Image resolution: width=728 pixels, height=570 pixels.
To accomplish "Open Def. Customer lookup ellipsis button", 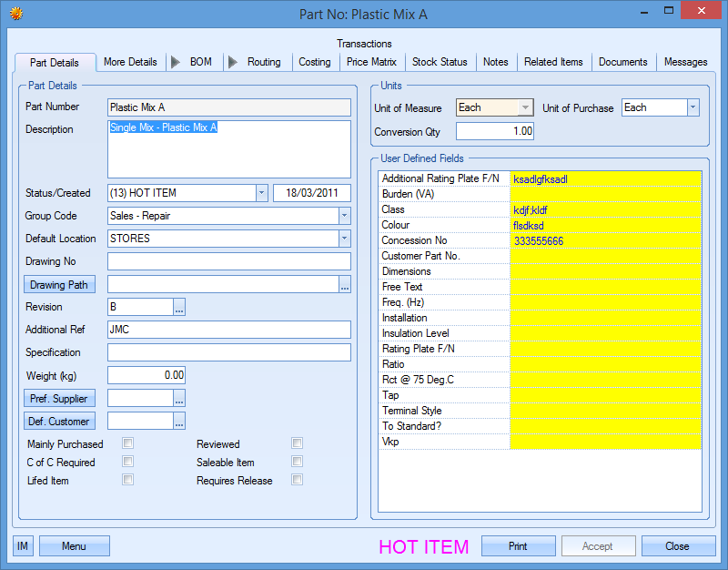I will click(x=179, y=422).
